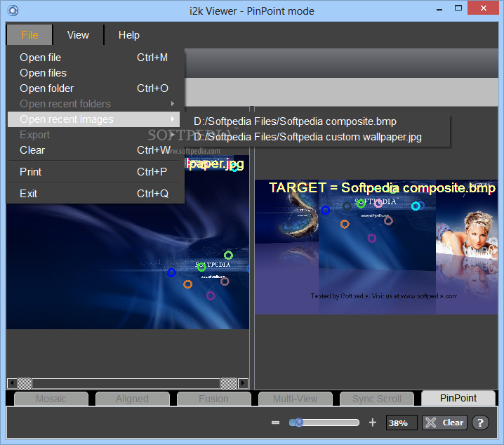This screenshot has width=504, height=445.
Task: Open the View menu
Action: pyautogui.click(x=78, y=34)
